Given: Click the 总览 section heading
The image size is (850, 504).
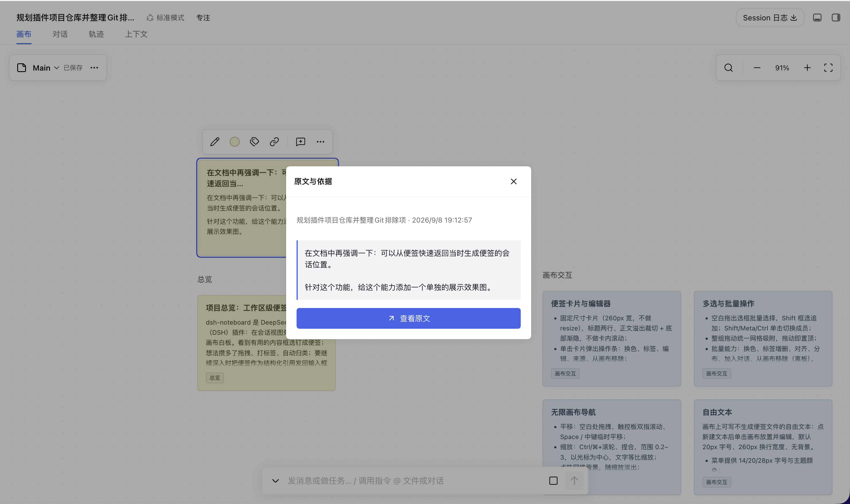Looking at the screenshot, I should click(x=205, y=279).
